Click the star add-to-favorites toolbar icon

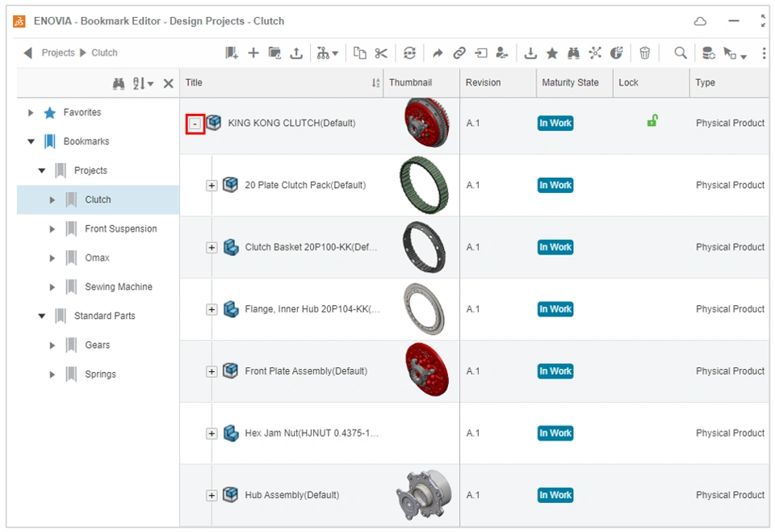click(552, 53)
